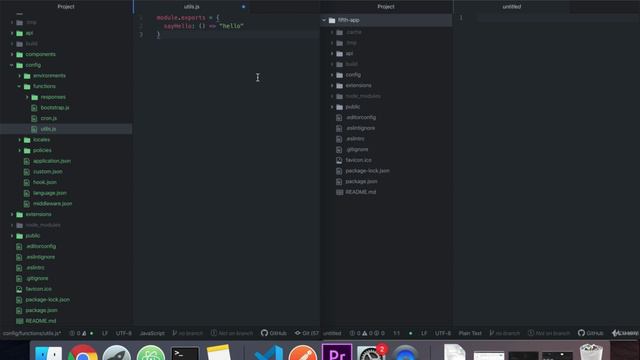Open Visual Studio Code from the Dock

[268, 353]
